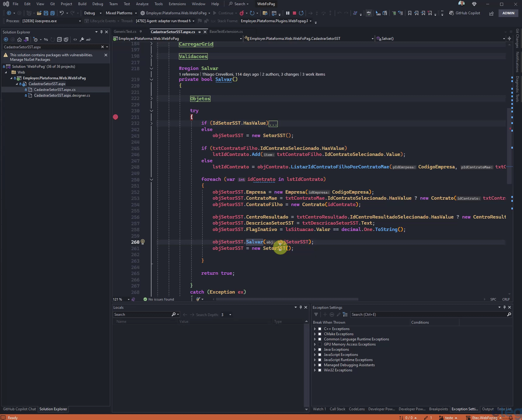Go to Solution Explorer home view
This screenshot has height=420, width=522.
[19, 40]
